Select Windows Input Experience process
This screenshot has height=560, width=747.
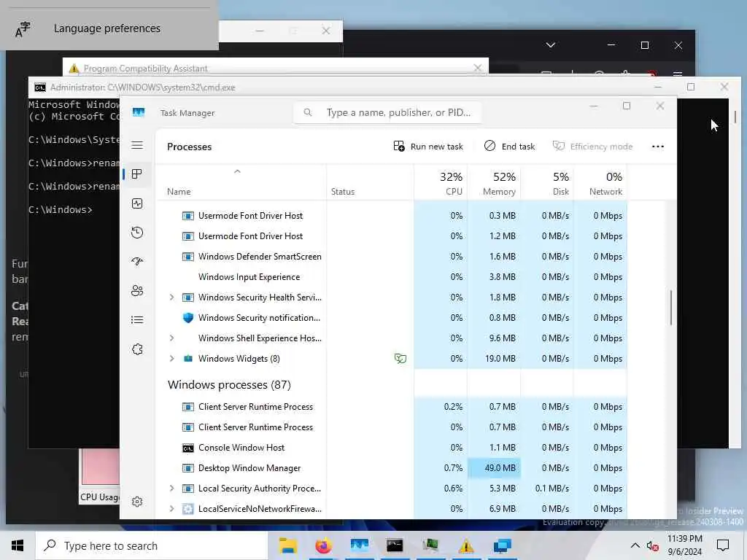click(x=249, y=276)
